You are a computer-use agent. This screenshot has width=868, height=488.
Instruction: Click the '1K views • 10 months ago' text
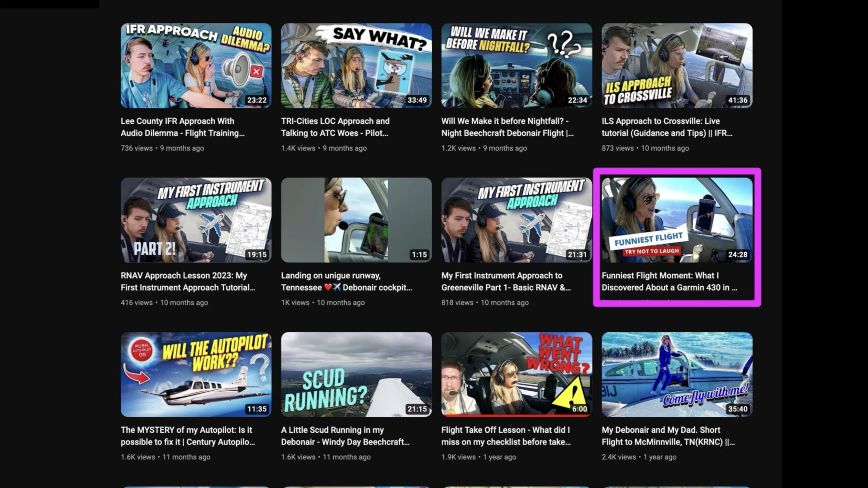(323, 302)
